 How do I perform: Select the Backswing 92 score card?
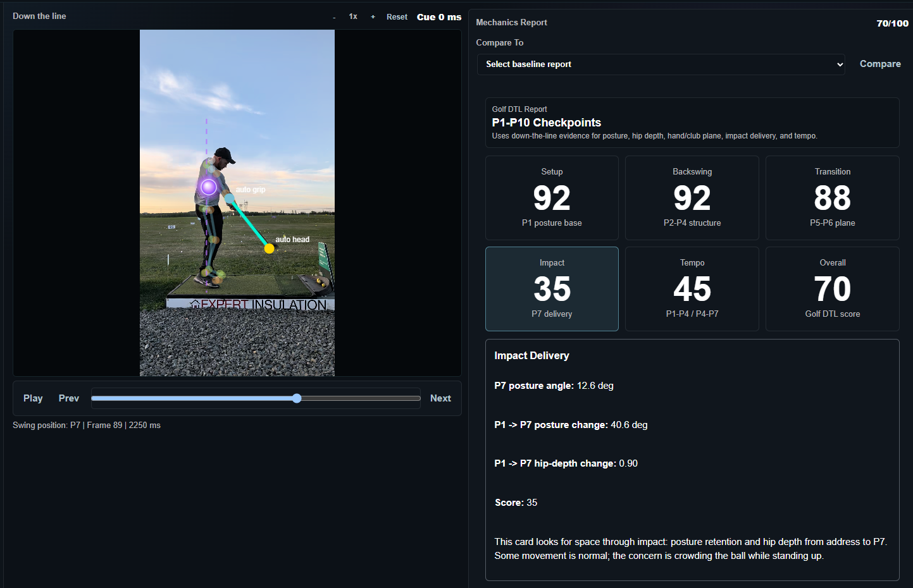[x=692, y=198]
